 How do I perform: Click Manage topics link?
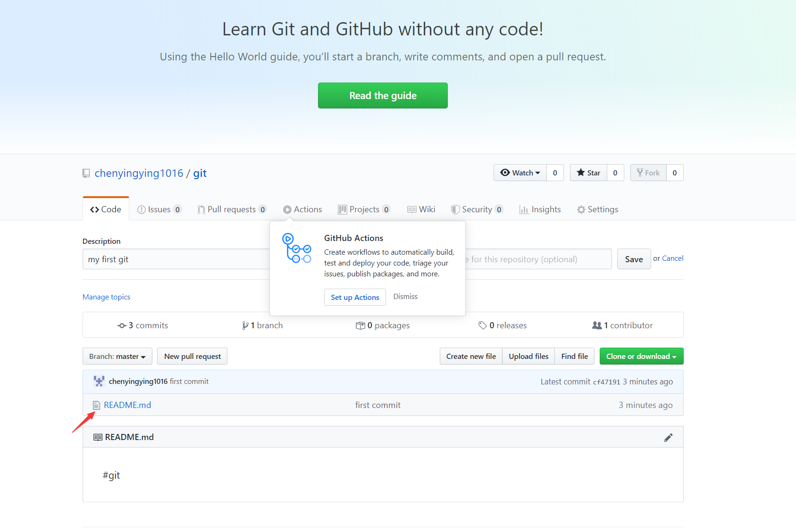point(106,297)
